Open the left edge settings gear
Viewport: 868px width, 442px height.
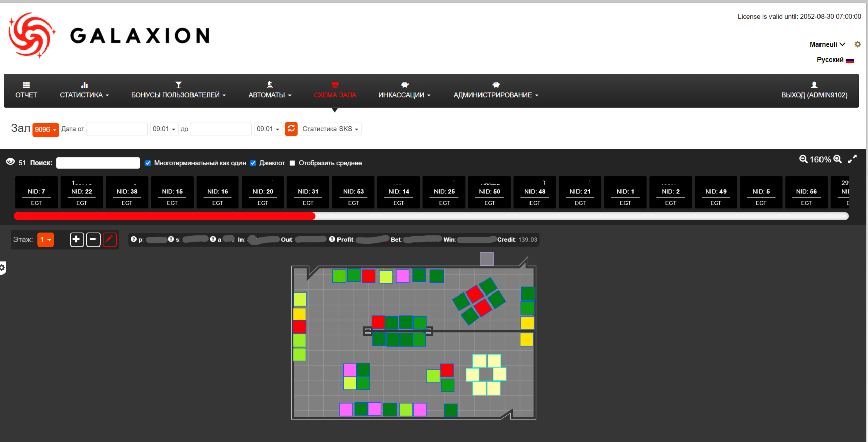pyautogui.click(x=3, y=267)
